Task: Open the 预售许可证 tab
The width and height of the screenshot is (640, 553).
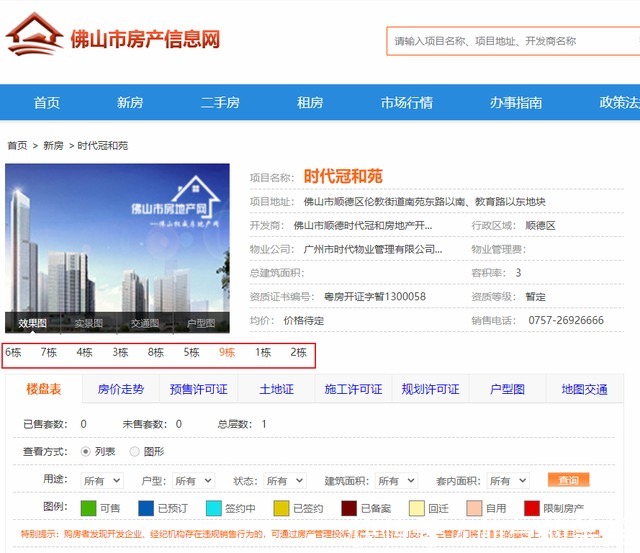Action: coord(198,389)
